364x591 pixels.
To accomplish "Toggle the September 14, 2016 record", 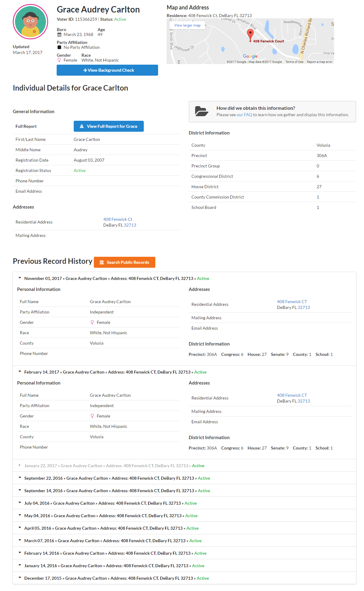I will click(184, 491).
